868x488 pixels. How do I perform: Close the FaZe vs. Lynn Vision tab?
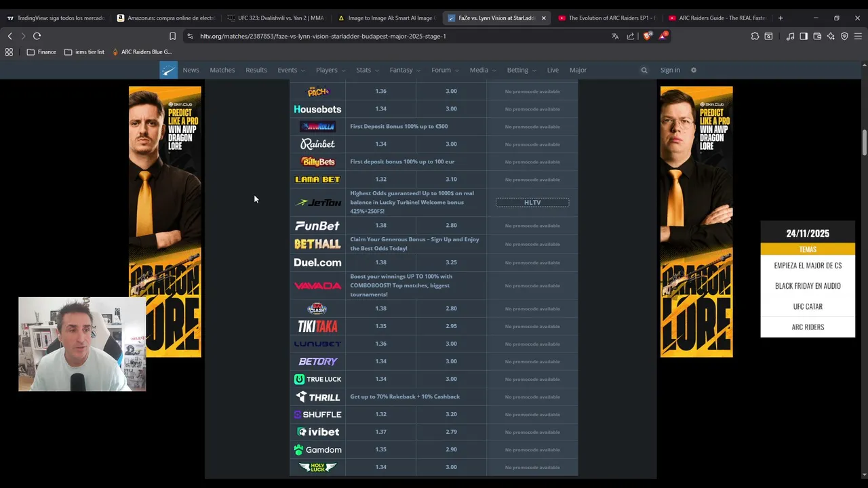[x=543, y=18]
